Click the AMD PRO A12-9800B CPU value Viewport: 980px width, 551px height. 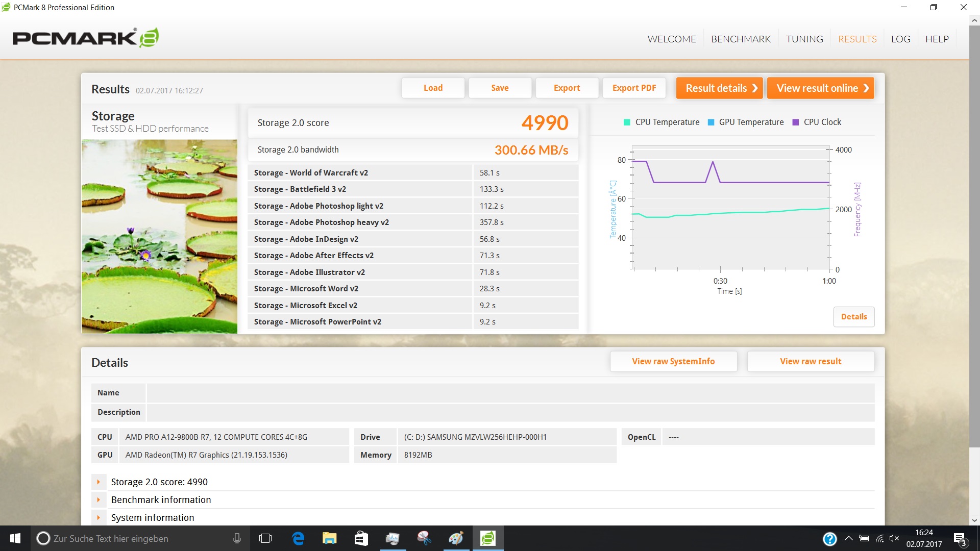216,437
